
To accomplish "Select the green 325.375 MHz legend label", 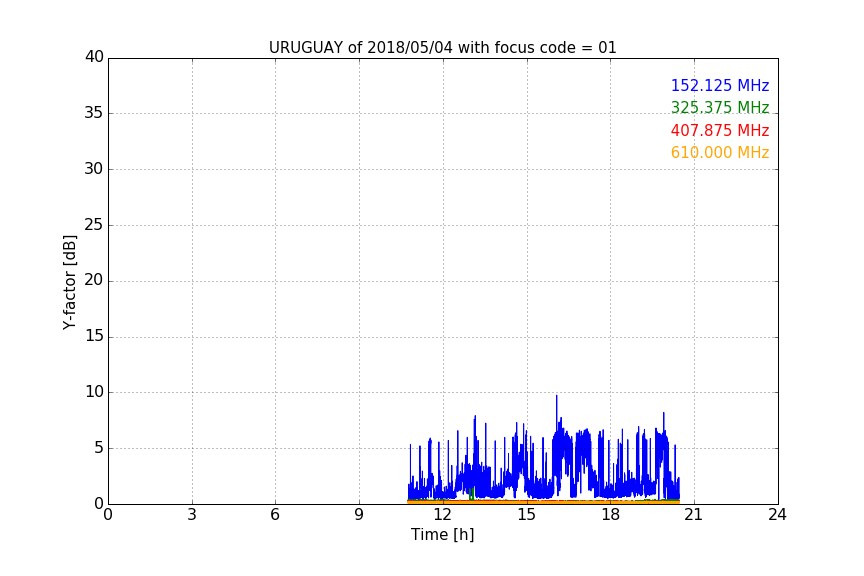I will tap(720, 107).
